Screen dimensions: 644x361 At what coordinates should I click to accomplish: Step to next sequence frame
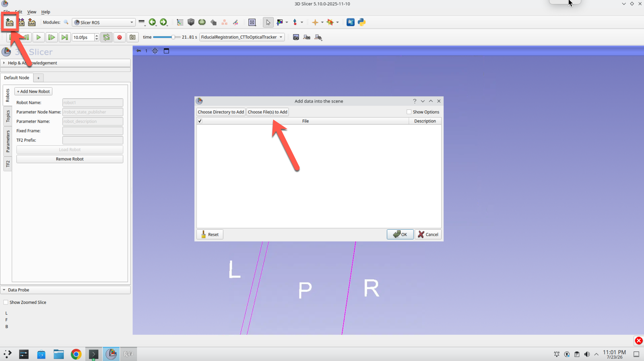[x=52, y=37]
